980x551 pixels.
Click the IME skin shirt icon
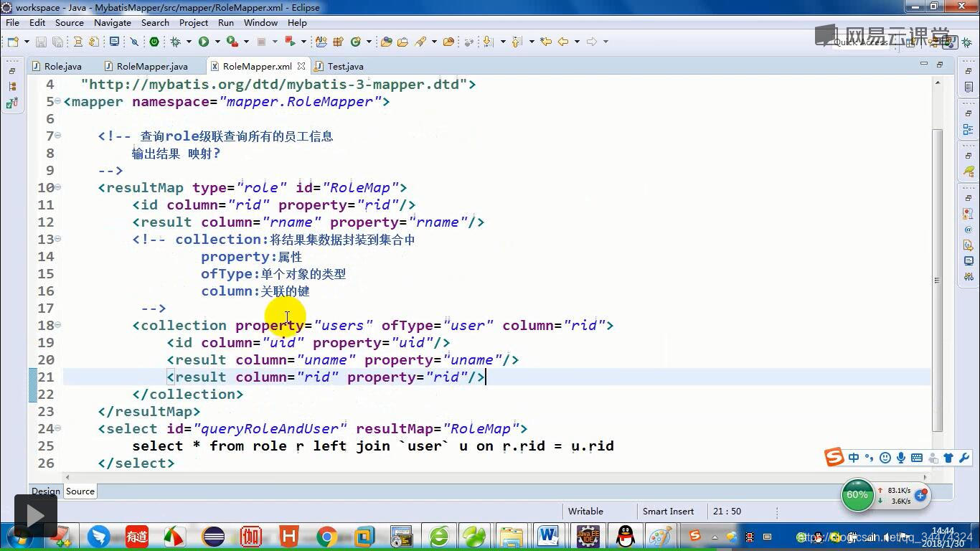click(948, 458)
